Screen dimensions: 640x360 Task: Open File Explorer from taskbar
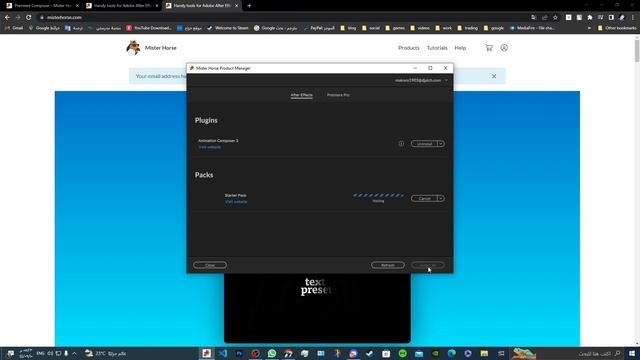tap(484, 353)
